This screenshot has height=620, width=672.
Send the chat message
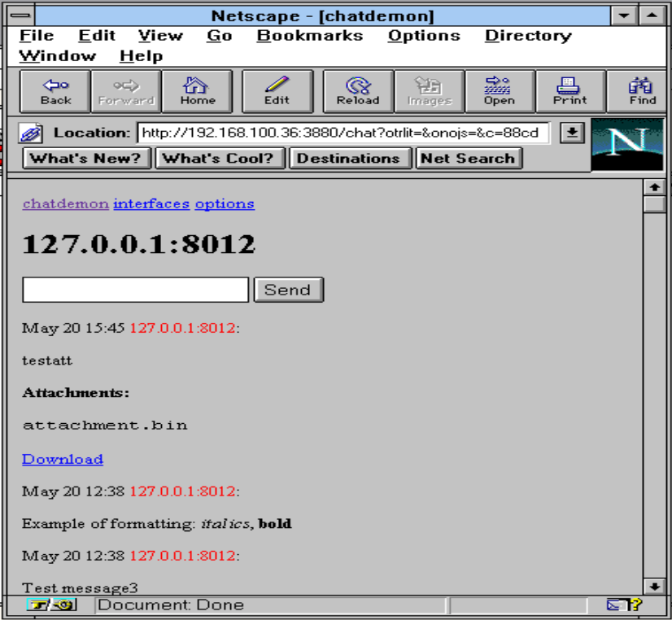289,290
